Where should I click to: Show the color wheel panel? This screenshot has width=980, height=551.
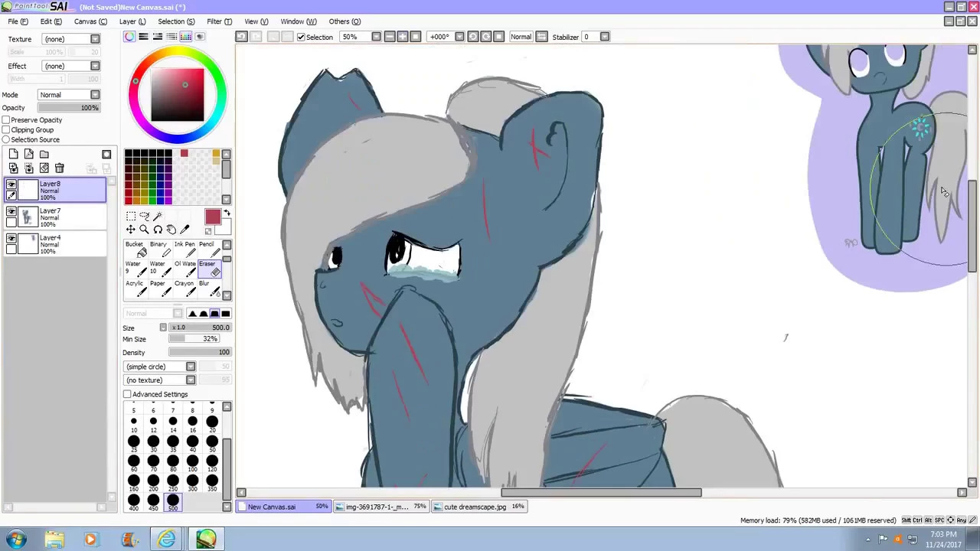pos(129,37)
